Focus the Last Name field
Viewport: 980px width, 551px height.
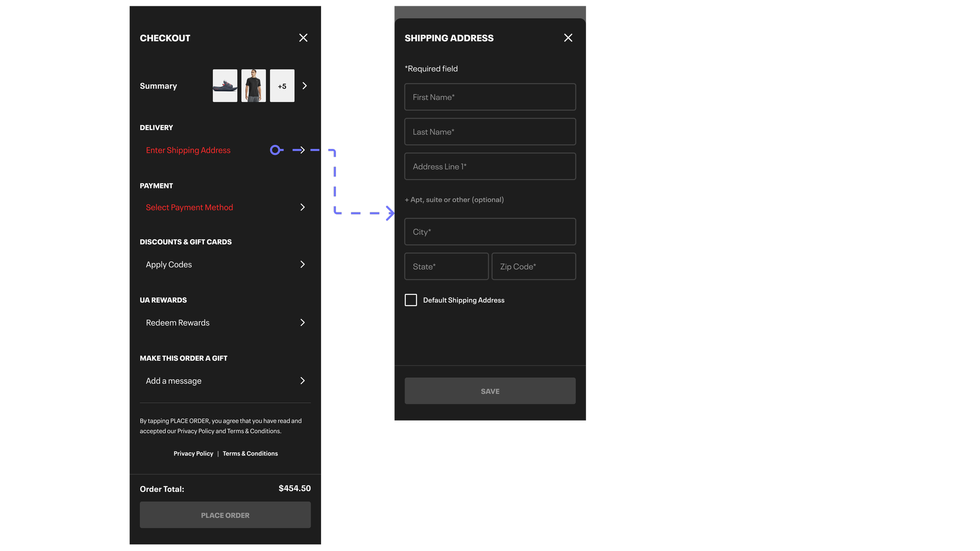(490, 132)
